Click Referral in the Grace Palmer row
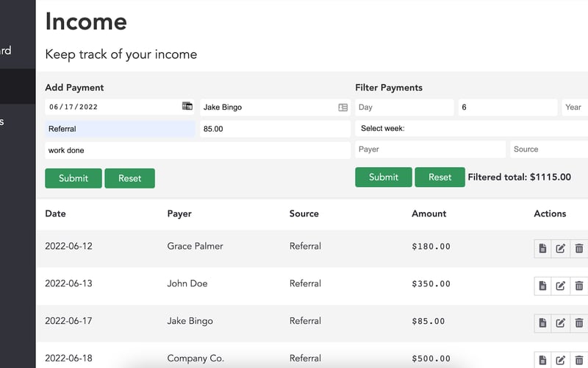This screenshot has height=368, width=588. (305, 246)
